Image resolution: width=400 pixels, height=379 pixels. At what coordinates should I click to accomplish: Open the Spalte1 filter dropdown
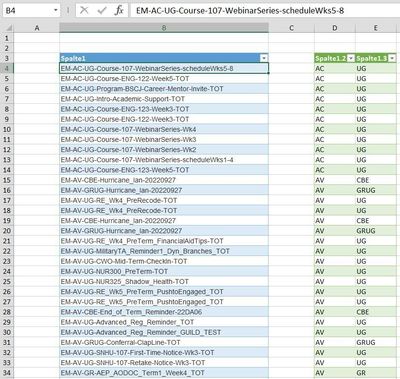[x=264, y=58]
